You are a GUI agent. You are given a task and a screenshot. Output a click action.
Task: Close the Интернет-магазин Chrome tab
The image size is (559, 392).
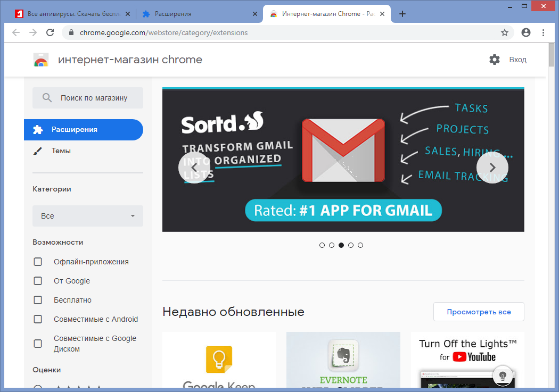click(x=382, y=14)
